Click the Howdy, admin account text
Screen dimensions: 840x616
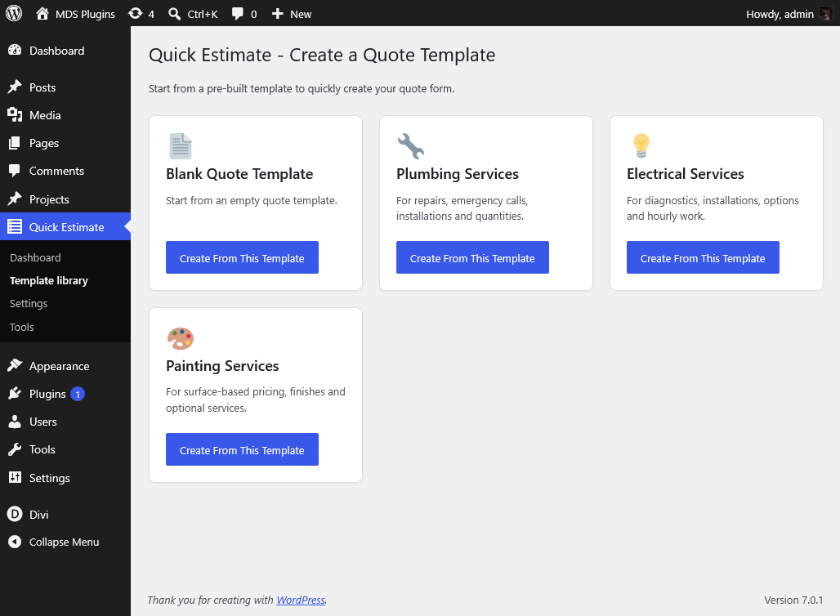click(780, 15)
